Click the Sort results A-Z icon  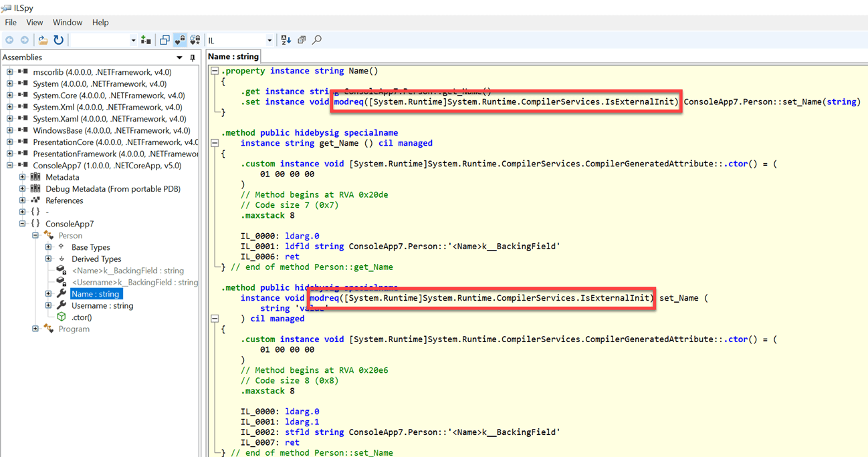(286, 40)
